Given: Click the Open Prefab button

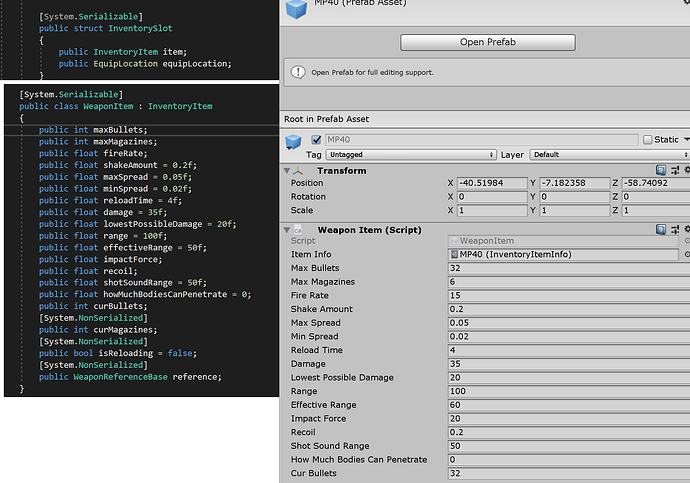Looking at the screenshot, I should click(x=487, y=43).
